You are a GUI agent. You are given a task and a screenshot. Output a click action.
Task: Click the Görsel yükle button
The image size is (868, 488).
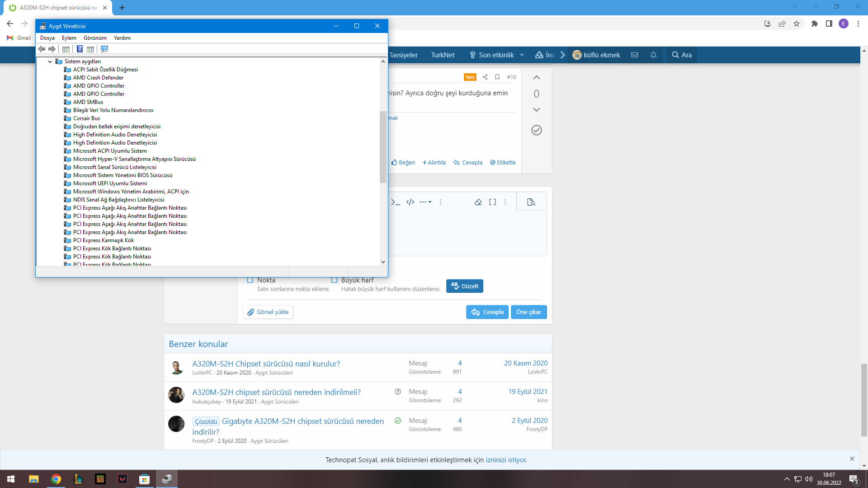click(x=268, y=312)
